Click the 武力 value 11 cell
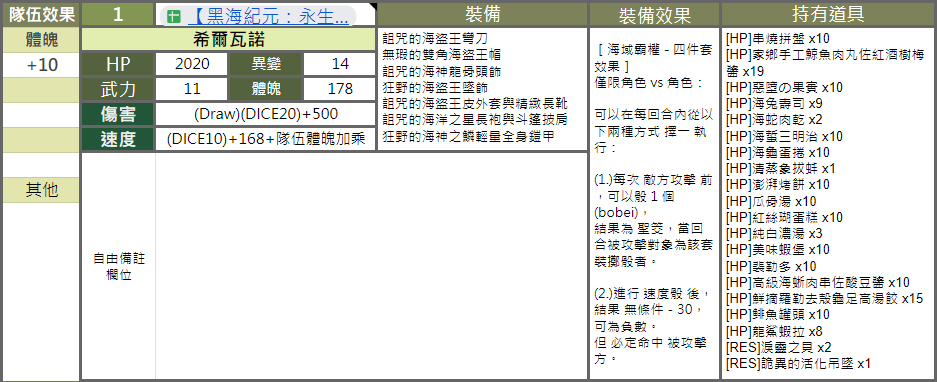This screenshot has height=382, width=937. (192, 89)
